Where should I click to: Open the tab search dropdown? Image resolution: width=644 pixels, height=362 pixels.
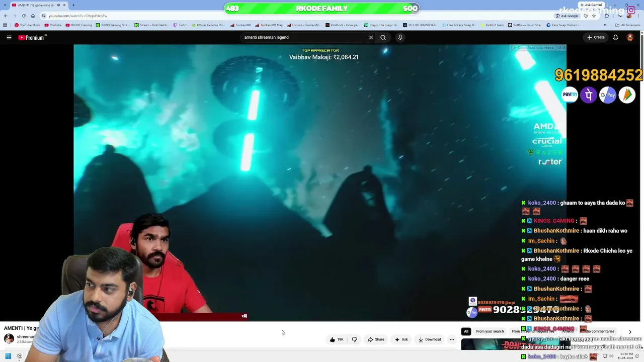(x=5, y=5)
